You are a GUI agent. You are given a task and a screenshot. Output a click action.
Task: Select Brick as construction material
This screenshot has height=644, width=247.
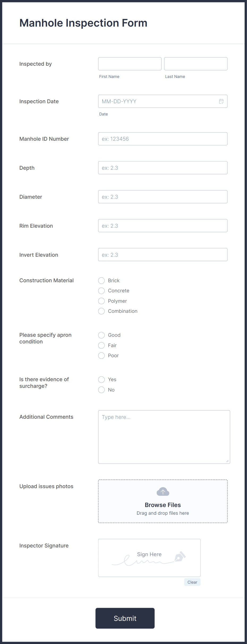click(x=101, y=280)
